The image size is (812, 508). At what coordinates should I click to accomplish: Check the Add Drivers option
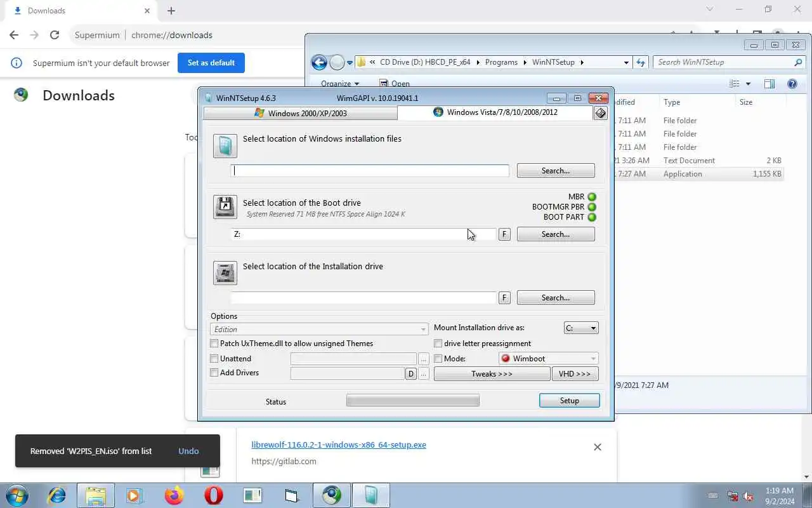pos(214,373)
